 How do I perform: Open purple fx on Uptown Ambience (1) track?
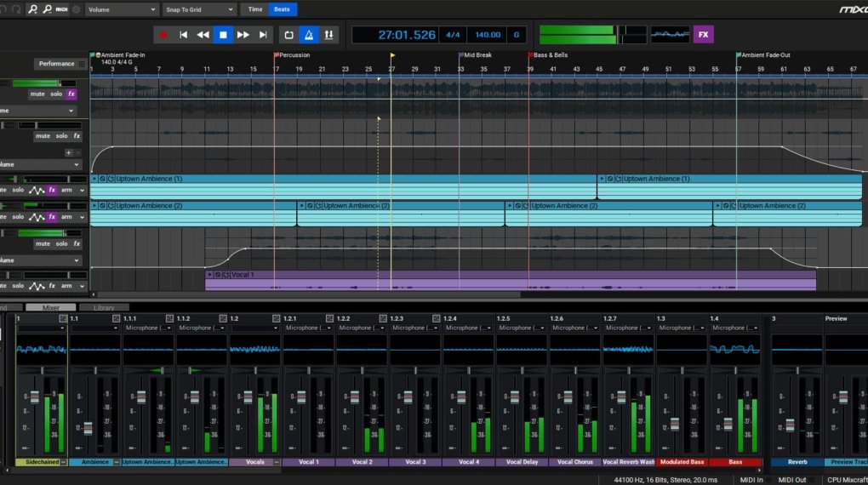point(52,190)
